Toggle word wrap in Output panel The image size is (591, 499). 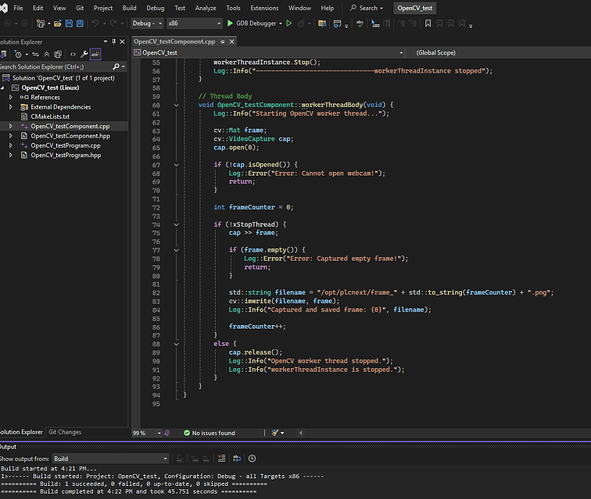[237, 458]
